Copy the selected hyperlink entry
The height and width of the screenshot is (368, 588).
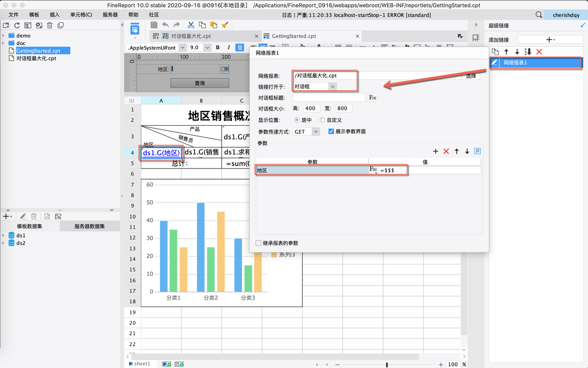pyautogui.click(x=495, y=52)
